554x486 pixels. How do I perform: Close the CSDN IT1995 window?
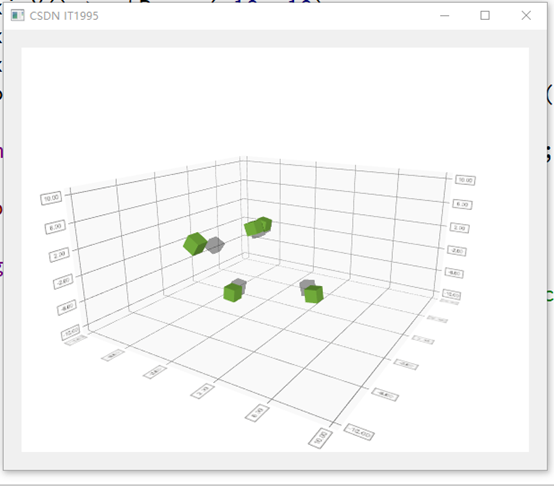click(x=526, y=16)
